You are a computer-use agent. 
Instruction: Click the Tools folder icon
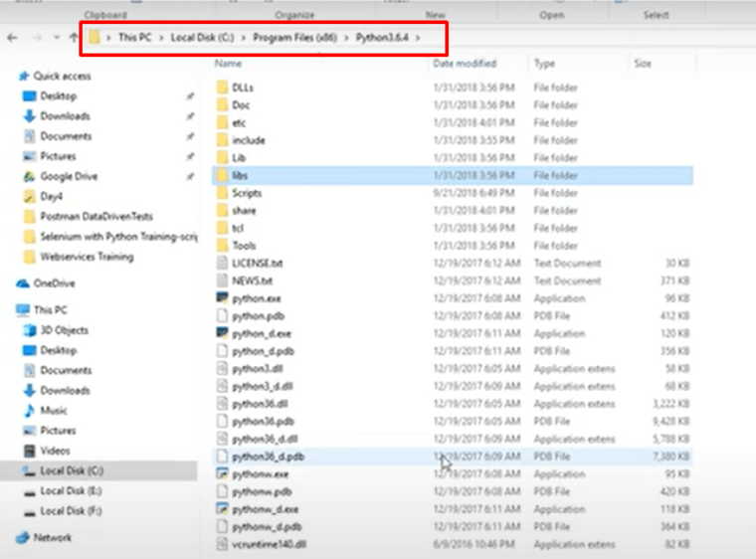point(222,246)
